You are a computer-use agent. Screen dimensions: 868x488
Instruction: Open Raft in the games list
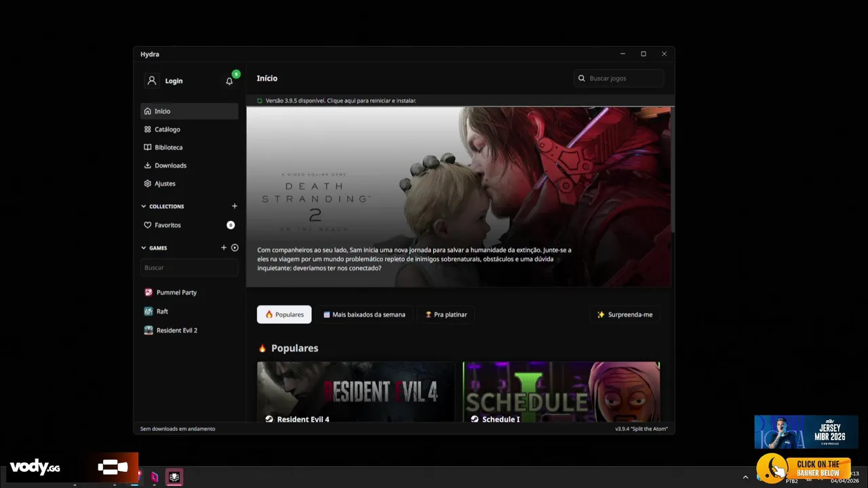coord(189,311)
